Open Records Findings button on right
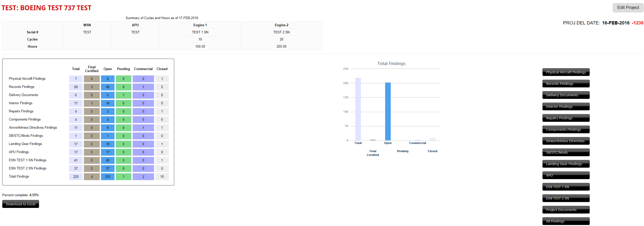 coord(566,83)
